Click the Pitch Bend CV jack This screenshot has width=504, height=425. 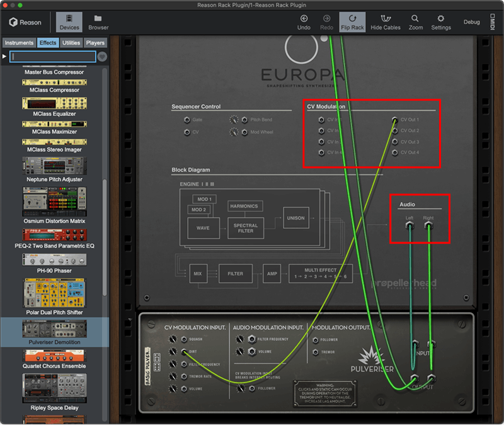pos(244,120)
